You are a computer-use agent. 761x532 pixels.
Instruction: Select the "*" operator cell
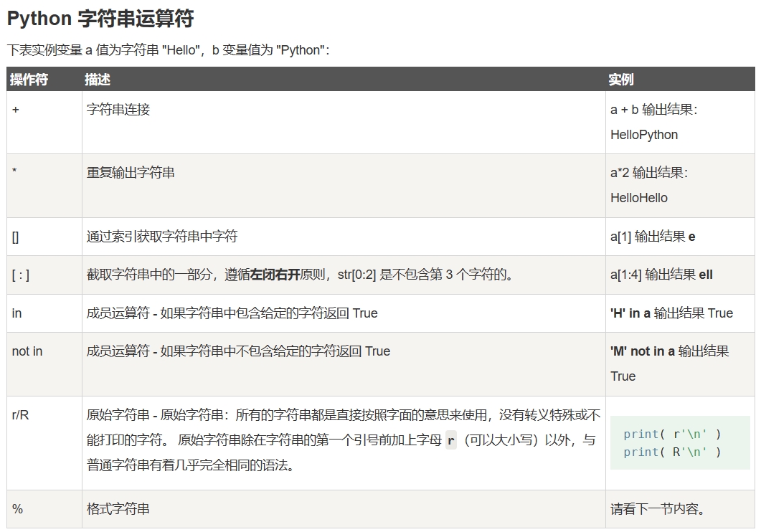click(x=15, y=173)
